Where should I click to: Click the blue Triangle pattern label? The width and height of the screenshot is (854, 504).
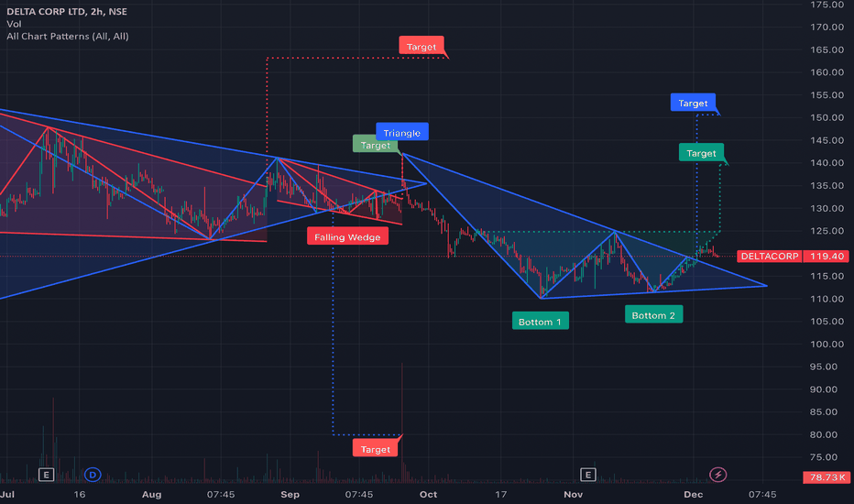click(x=402, y=133)
